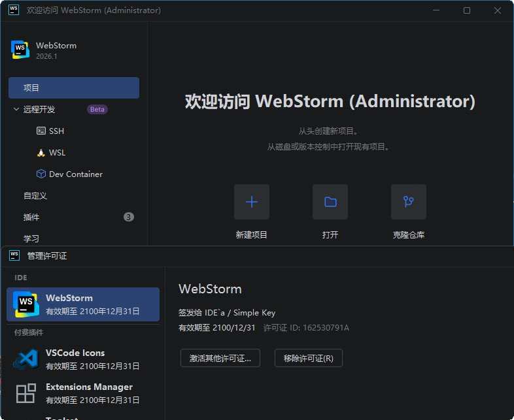Click the 打开 label
Viewport: 514px width, 420px height.
pos(330,234)
